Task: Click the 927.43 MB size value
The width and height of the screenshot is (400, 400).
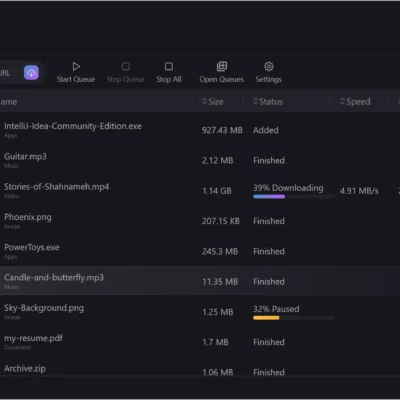Action: click(x=222, y=130)
